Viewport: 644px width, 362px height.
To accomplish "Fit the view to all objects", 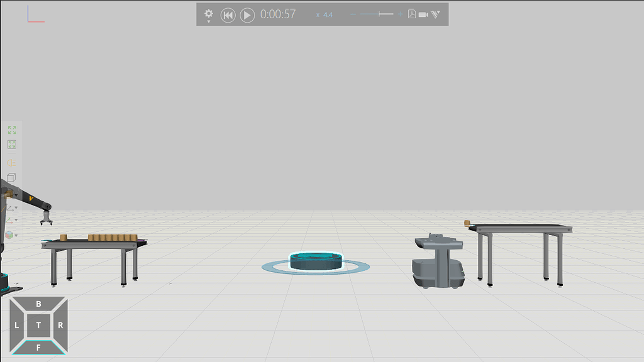I will 11,131.
